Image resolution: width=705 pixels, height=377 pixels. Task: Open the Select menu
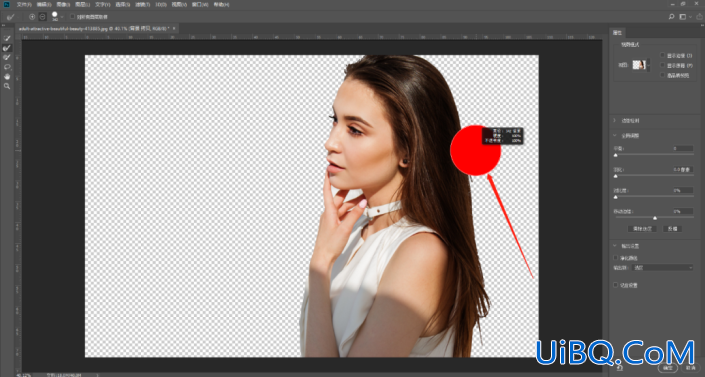coord(123,4)
